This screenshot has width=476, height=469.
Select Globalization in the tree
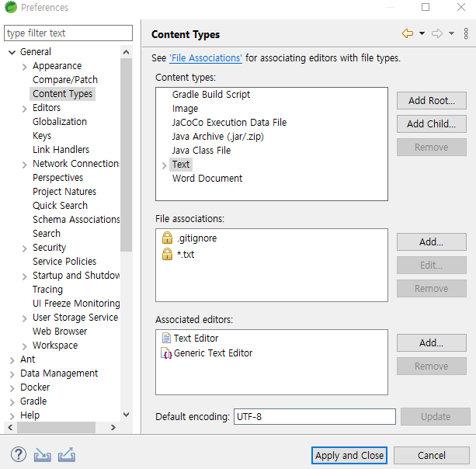click(x=60, y=121)
